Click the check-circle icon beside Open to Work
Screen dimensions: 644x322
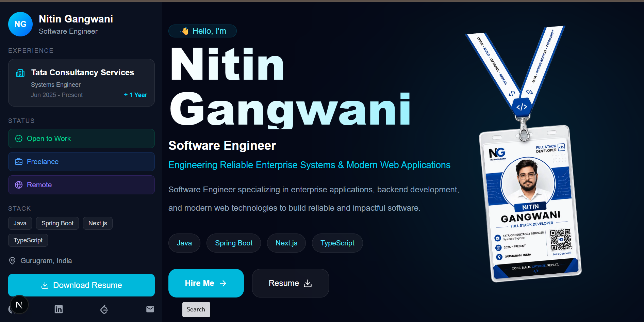point(19,139)
